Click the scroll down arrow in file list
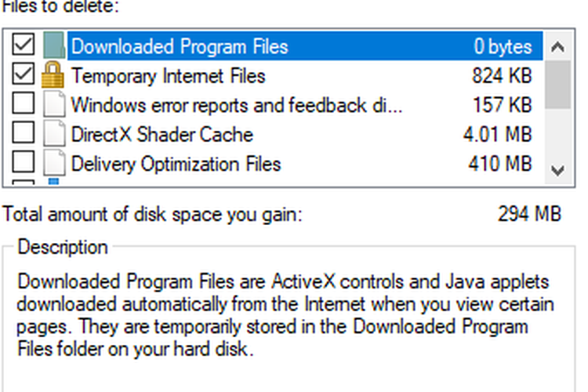 click(x=558, y=171)
